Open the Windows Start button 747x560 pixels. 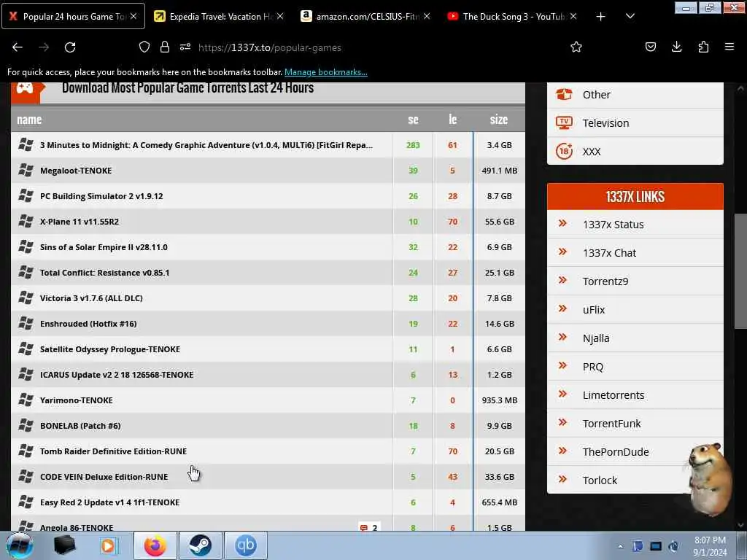[x=19, y=545]
